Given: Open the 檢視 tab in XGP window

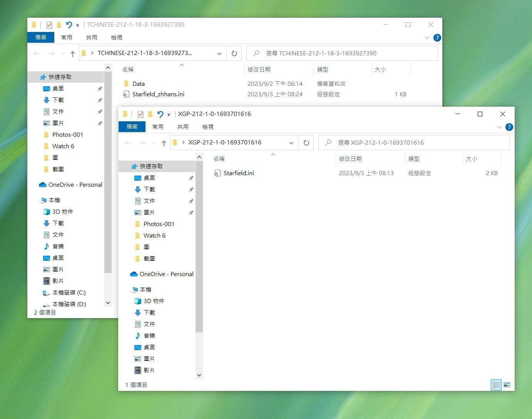Looking at the screenshot, I should point(208,127).
